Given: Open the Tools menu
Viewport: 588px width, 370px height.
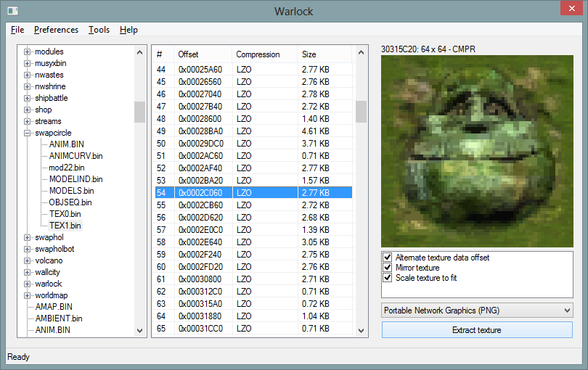Looking at the screenshot, I should 99,30.
